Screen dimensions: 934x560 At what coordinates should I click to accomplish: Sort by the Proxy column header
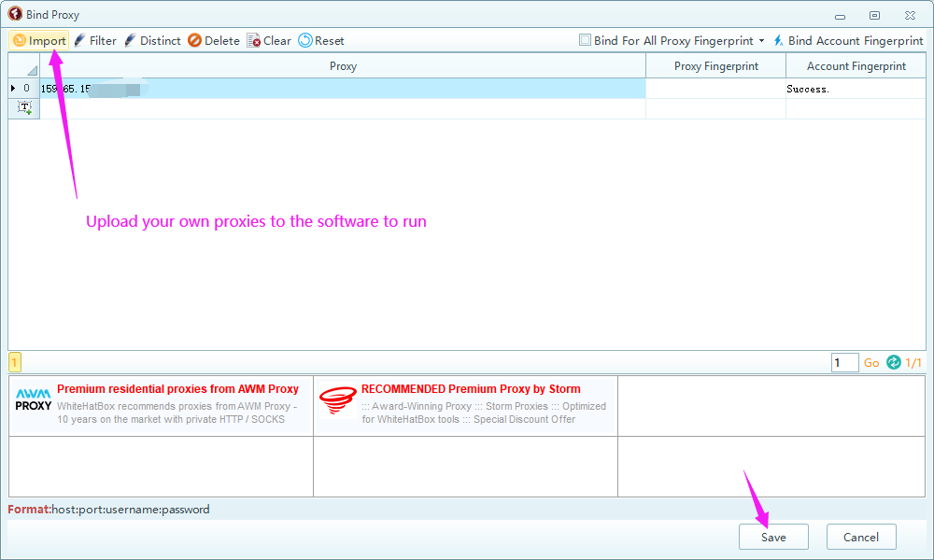point(343,66)
